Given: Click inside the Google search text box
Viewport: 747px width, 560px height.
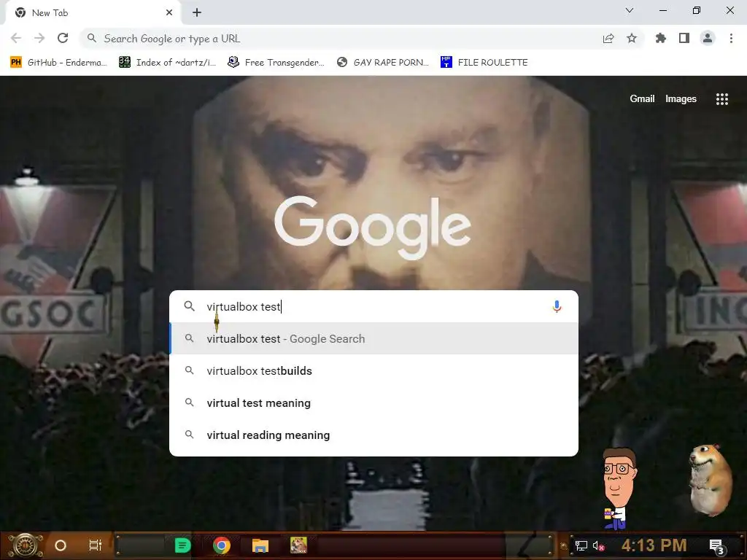Looking at the screenshot, I should [x=374, y=307].
